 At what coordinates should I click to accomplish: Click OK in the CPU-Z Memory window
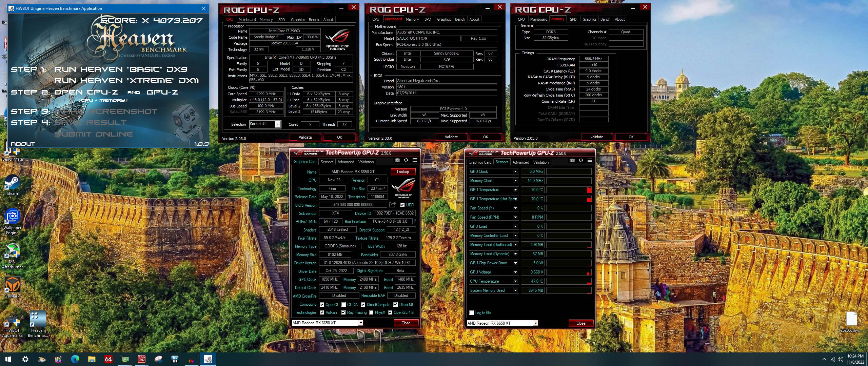(x=631, y=137)
